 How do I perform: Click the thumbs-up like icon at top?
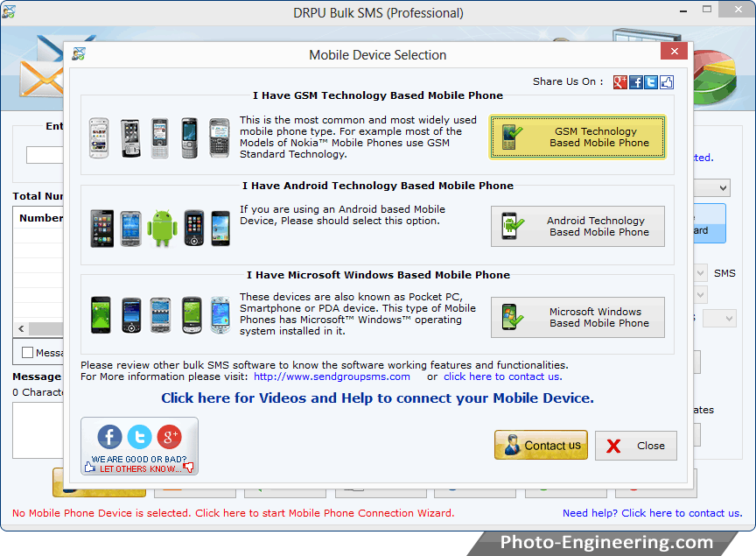(x=667, y=82)
